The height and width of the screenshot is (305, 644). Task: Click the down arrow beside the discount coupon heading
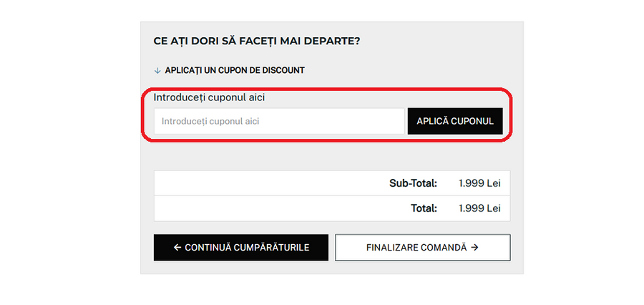click(157, 70)
